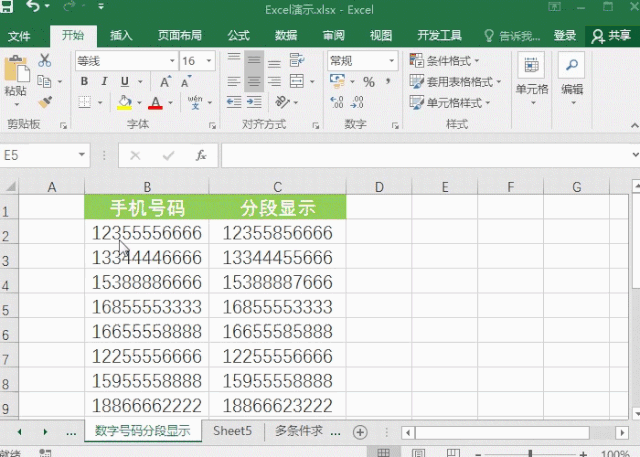Open 单元格样式 cell styles menu
This screenshot has height=457, width=640.
coord(450,102)
